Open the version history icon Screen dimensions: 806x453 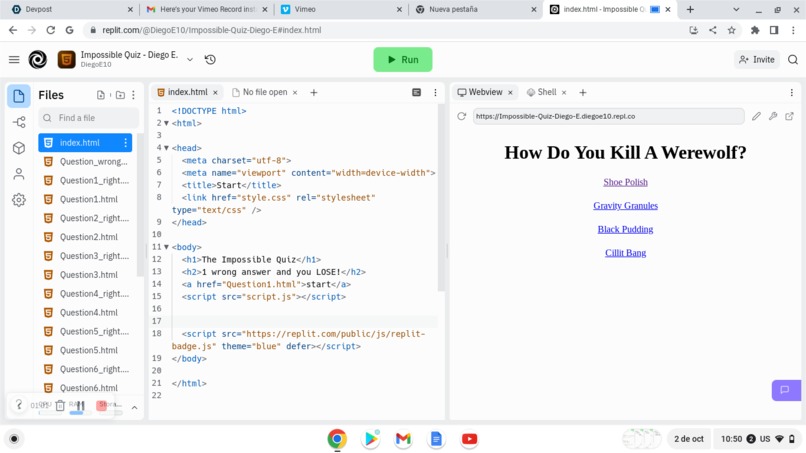click(210, 60)
